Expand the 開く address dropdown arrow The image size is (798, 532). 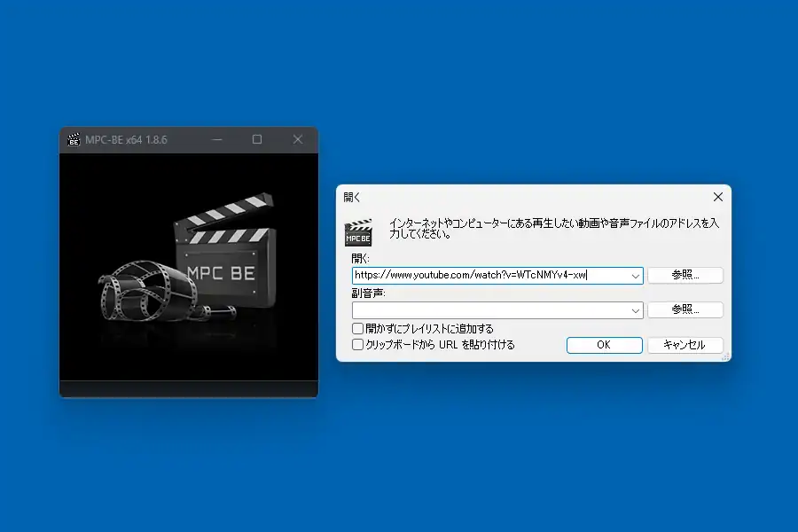tap(635, 276)
